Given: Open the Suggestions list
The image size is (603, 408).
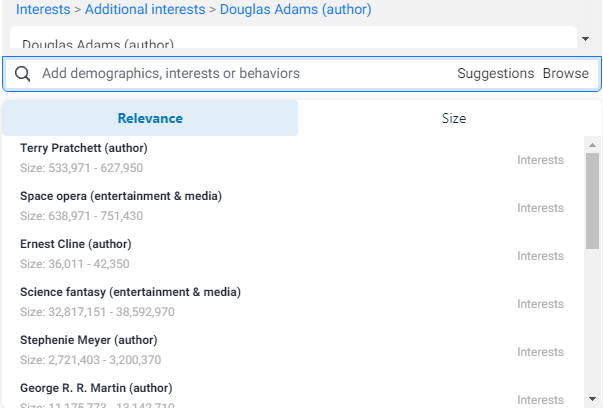Looking at the screenshot, I should [x=495, y=74].
